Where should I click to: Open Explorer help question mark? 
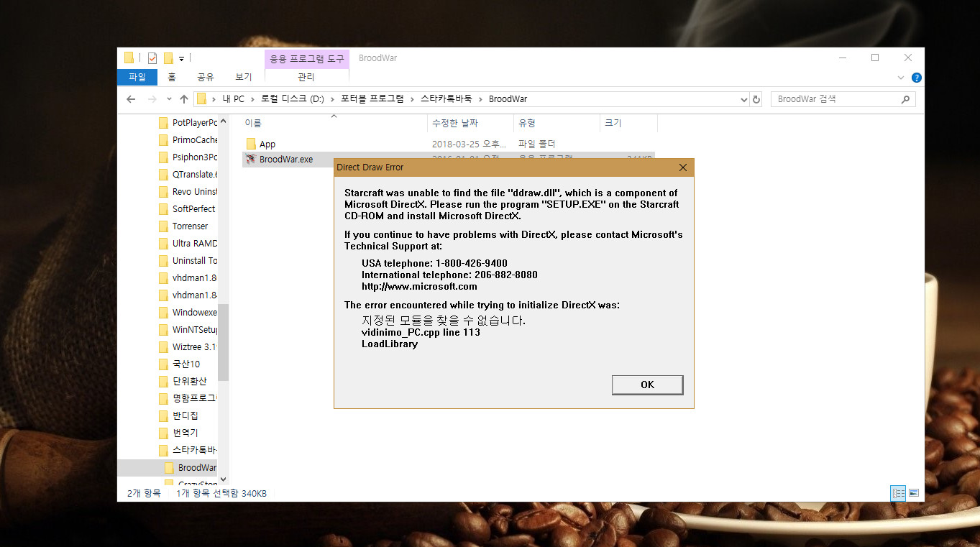tap(916, 78)
